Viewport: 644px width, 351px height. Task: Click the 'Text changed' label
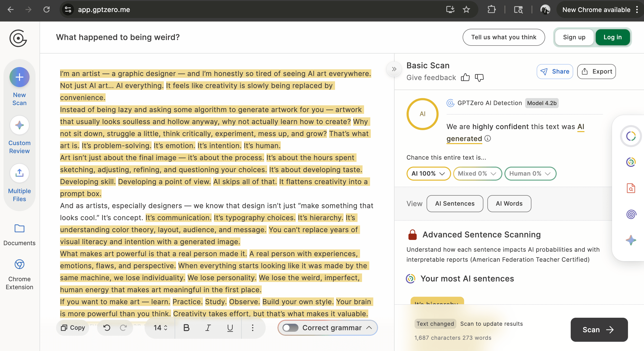(x=435, y=324)
